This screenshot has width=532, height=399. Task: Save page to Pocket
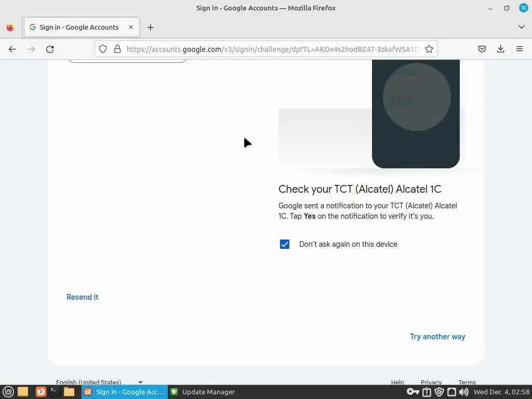(x=482, y=49)
